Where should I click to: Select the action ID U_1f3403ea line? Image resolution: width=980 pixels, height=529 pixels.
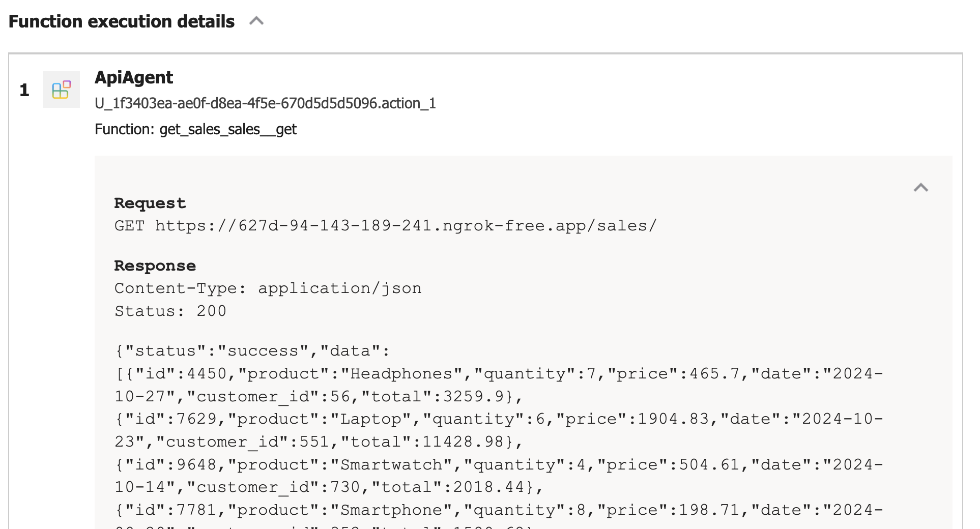tap(266, 103)
